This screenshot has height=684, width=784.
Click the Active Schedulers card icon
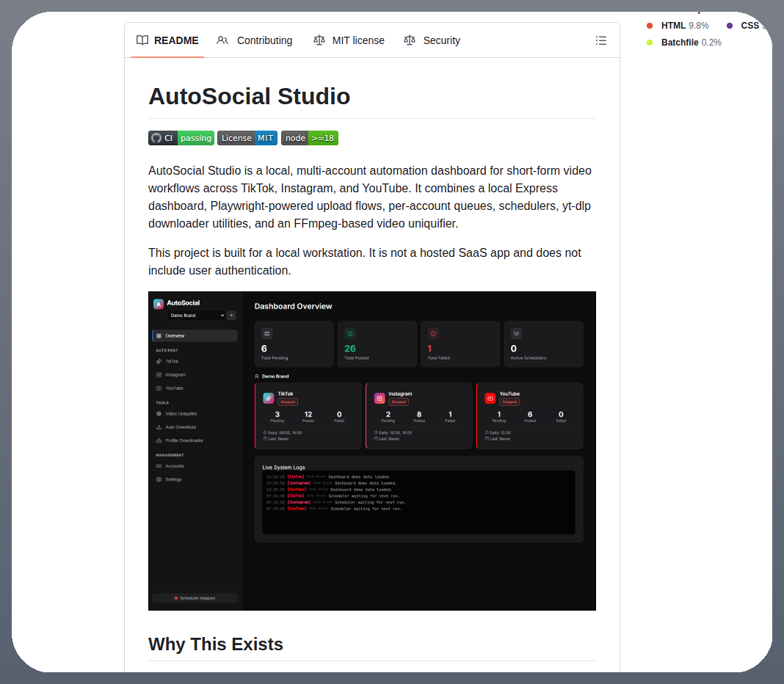click(x=516, y=333)
